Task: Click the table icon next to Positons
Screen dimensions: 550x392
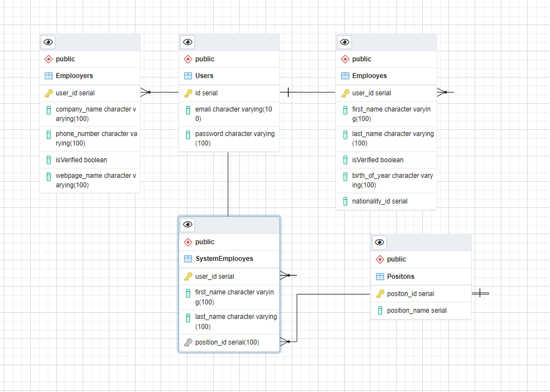Action: tap(380, 276)
